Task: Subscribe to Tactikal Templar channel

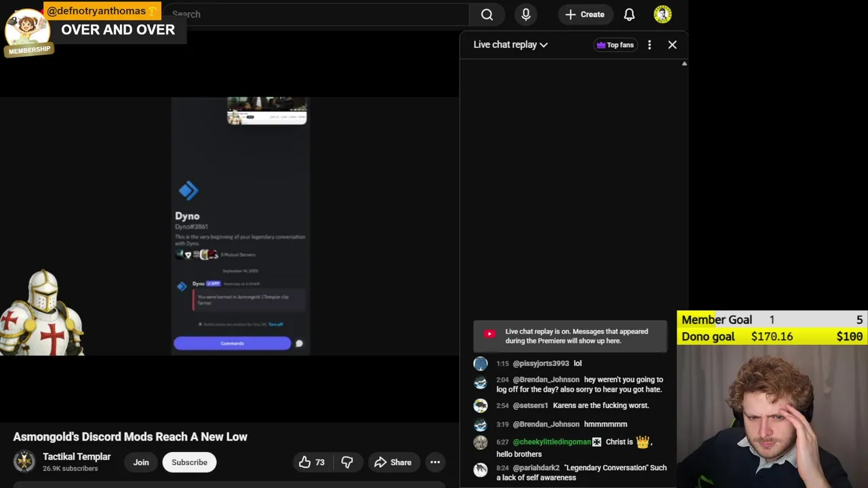Action: [x=189, y=462]
